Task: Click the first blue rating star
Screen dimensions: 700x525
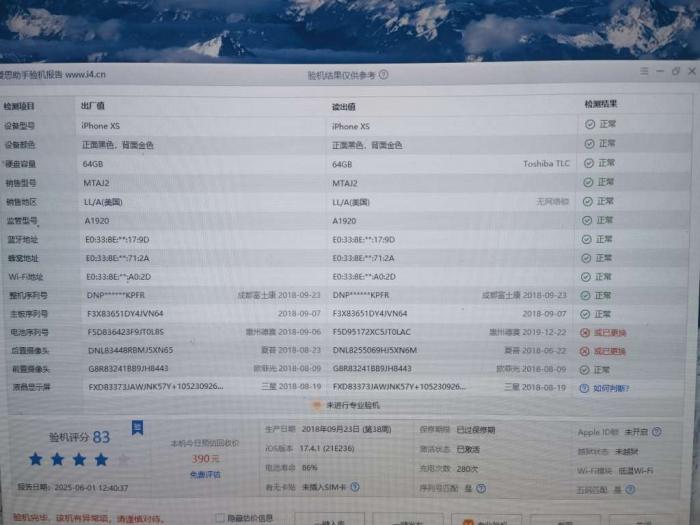Action: [x=36, y=458]
